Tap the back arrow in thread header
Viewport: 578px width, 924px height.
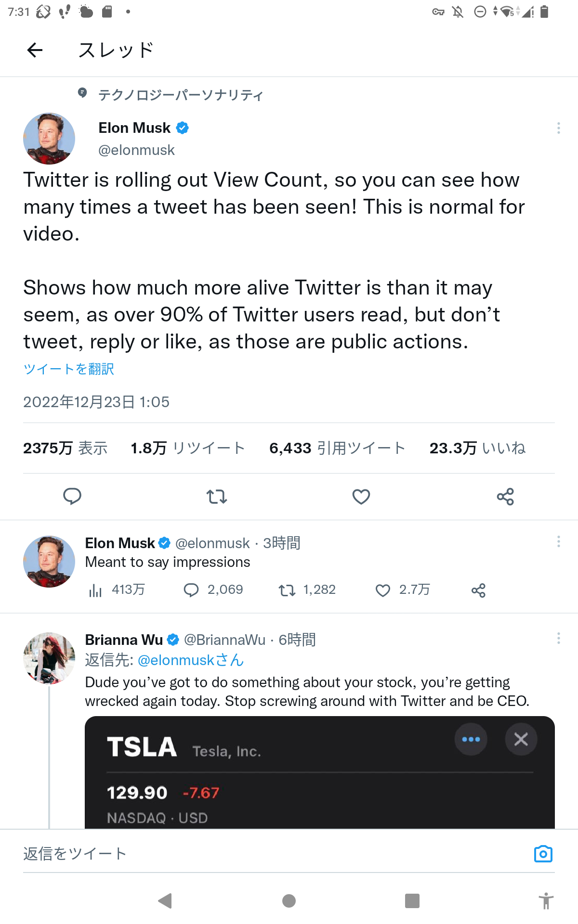coord(35,50)
